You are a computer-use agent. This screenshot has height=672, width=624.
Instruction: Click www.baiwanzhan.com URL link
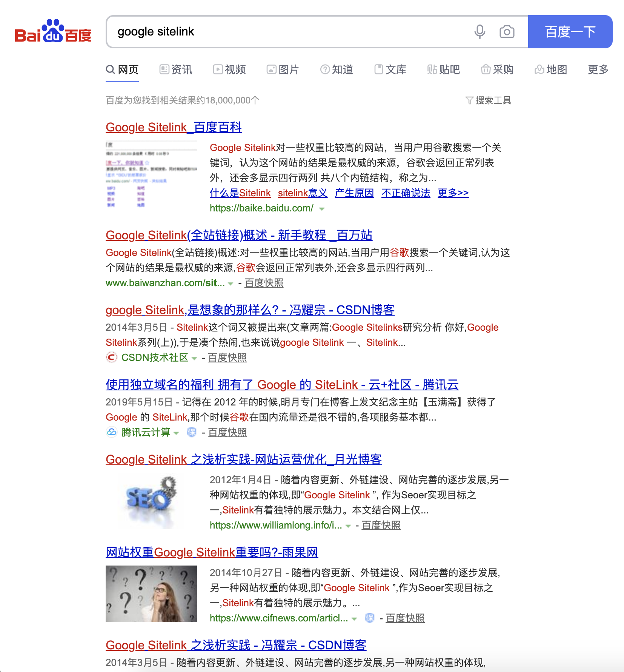click(165, 283)
